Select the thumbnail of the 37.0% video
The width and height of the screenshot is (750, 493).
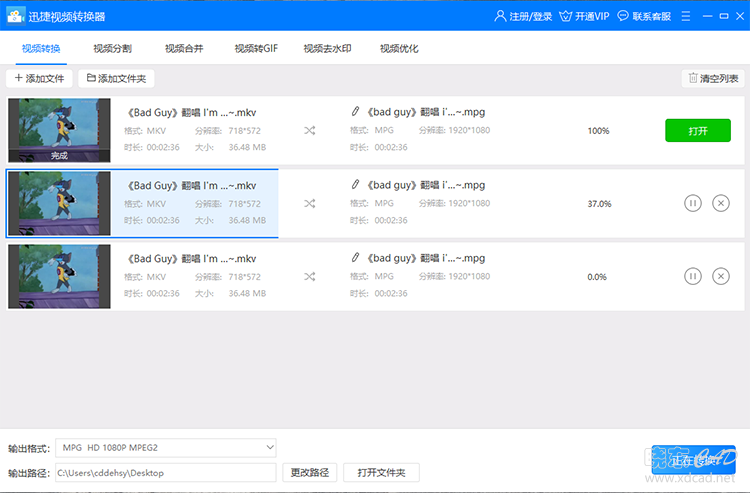[59, 203]
